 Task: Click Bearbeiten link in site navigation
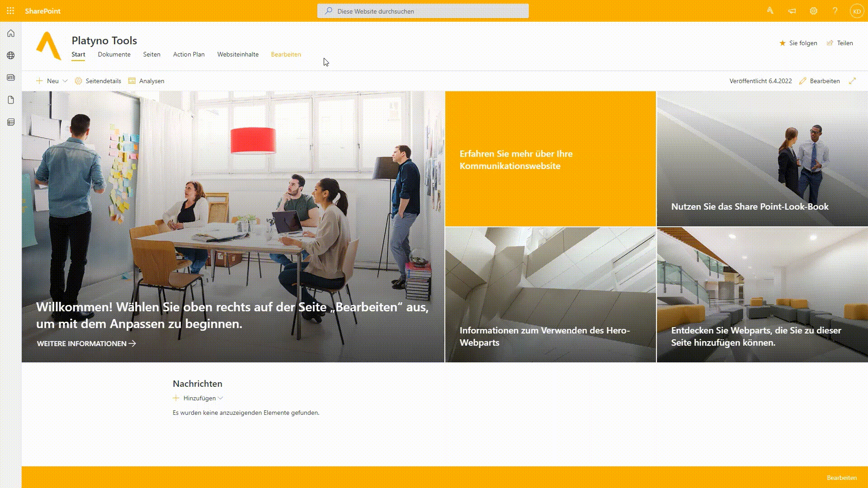click(x=286, y=54)
